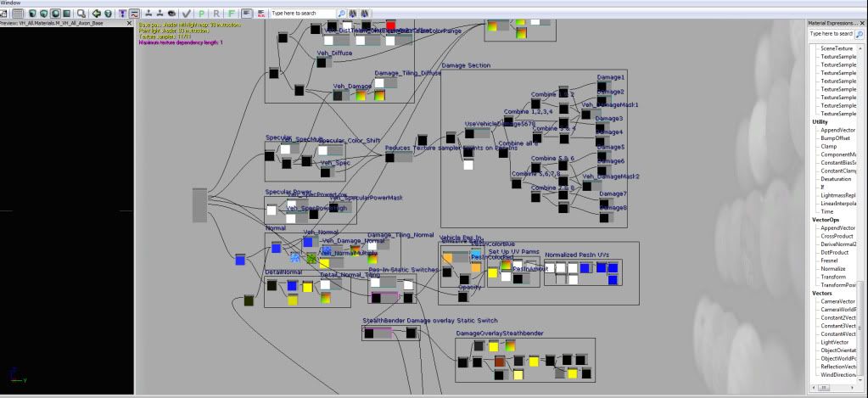
Task: Click the search button beside toolbar search field
Action: [341, 14]
